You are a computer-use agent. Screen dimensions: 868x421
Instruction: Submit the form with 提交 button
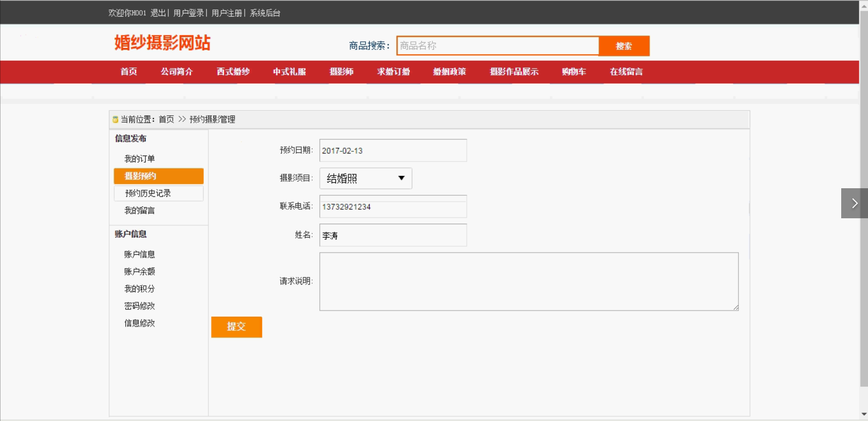pyautogui.click(x=236, y=327)
